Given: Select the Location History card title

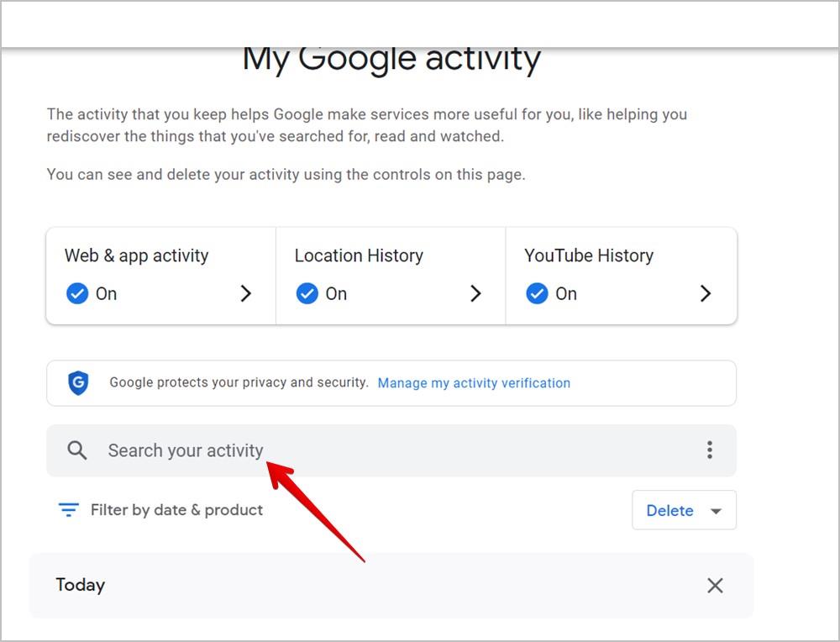Looking at the screenshot, I should 359,255.
